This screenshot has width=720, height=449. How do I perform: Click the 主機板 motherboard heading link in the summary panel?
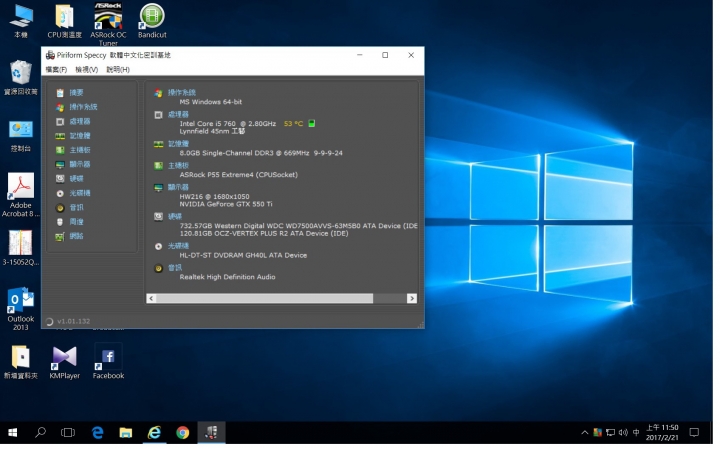178,165
